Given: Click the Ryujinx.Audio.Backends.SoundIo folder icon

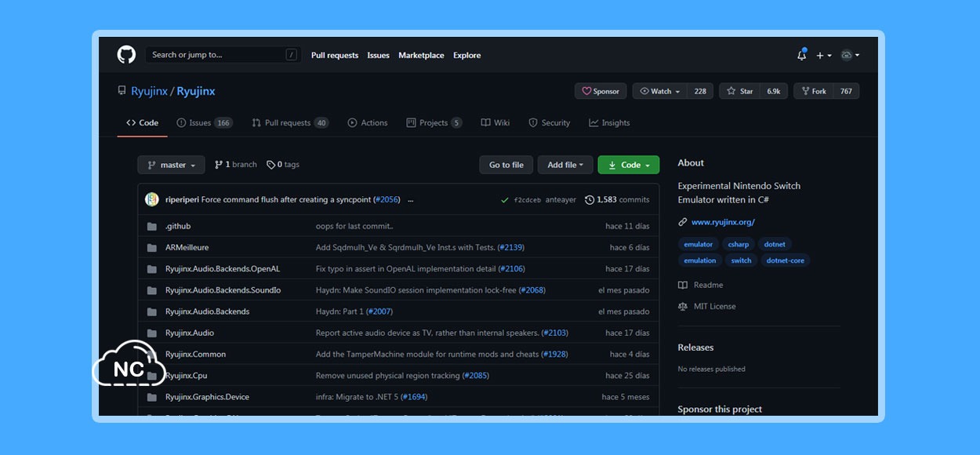Looking at the screenshot, I should [x=152, y=290].
